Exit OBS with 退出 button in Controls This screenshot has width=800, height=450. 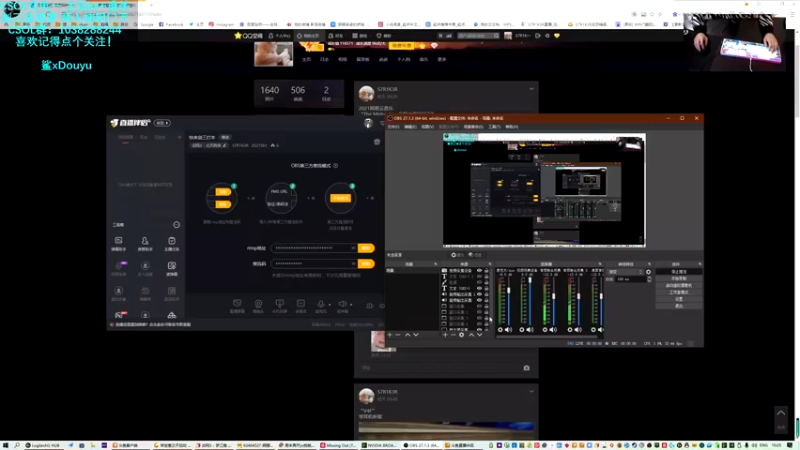(x=679, y=306)
